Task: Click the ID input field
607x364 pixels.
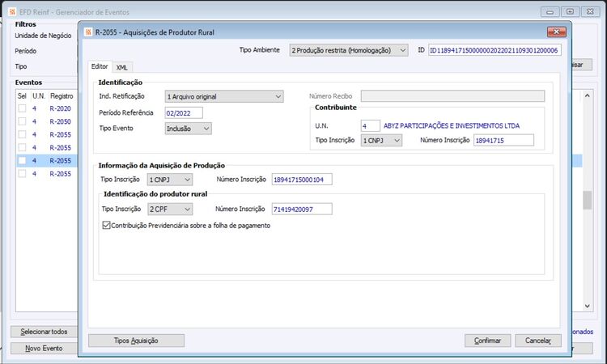Action: tap(495, 50)
